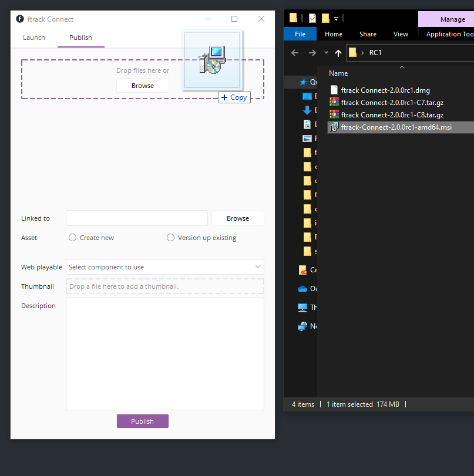Click RC1 in the address bar
The image size is (474, 476).
tap(375, 52)
